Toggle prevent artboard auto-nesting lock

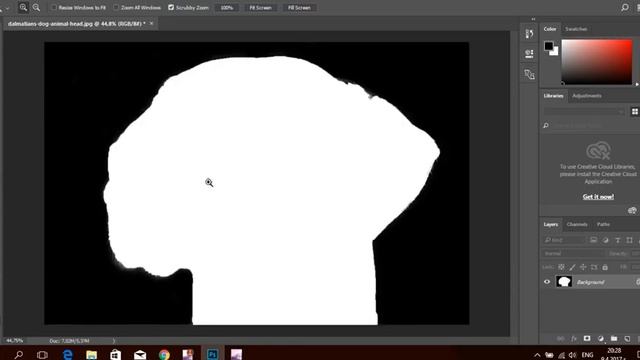[x=594, y=267]
